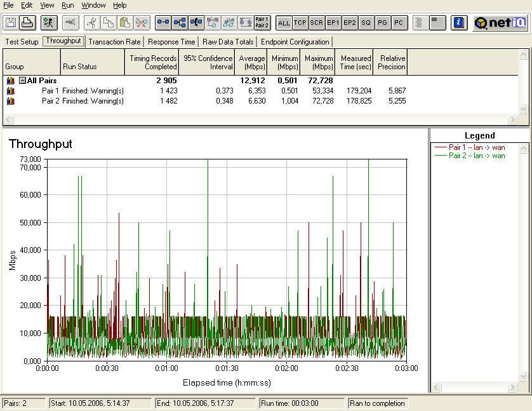Click the Pair 1 / Pair 2 grouping icon
The height and width of the screenshot is (411, 532).
262,23
